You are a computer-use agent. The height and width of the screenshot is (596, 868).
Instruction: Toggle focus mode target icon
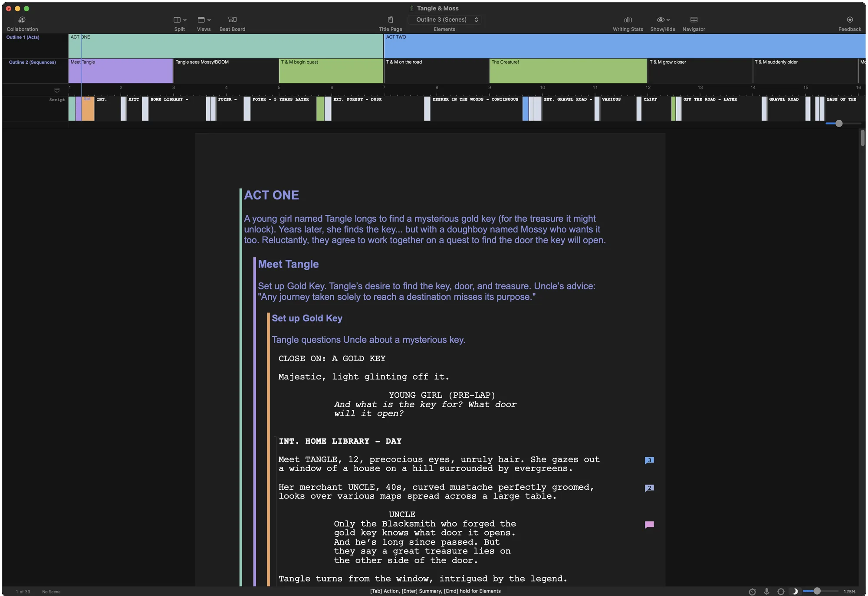click(781, 591)
